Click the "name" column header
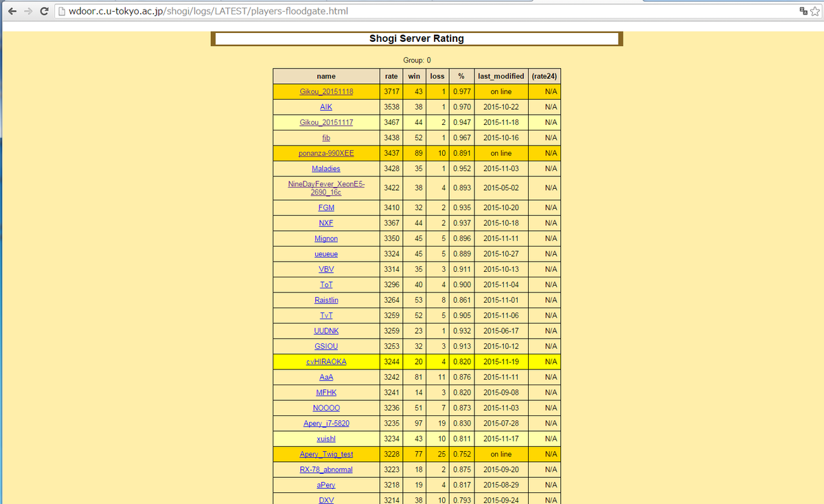This screenshot has width=824, height=504. tap(325, 76)
